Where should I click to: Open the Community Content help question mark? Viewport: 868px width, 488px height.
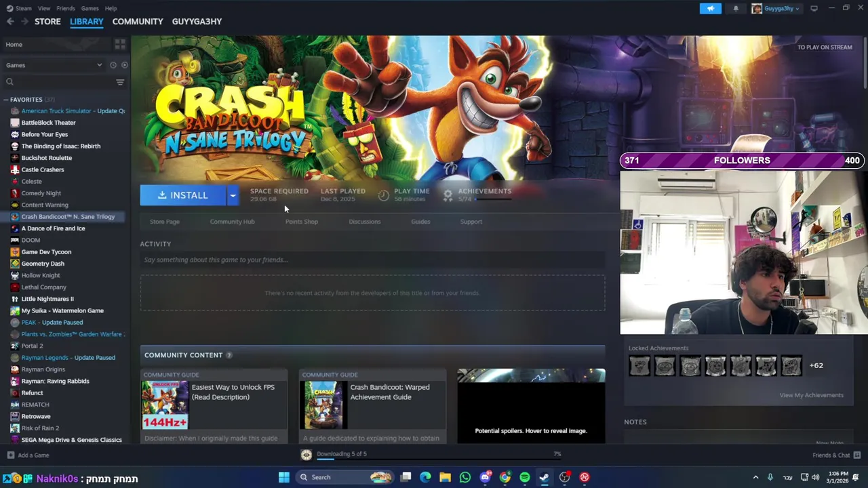pos(229,355)
